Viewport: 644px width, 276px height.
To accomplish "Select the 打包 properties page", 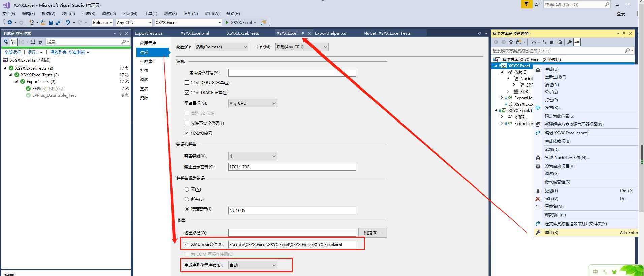I will [x=144, y=70].
